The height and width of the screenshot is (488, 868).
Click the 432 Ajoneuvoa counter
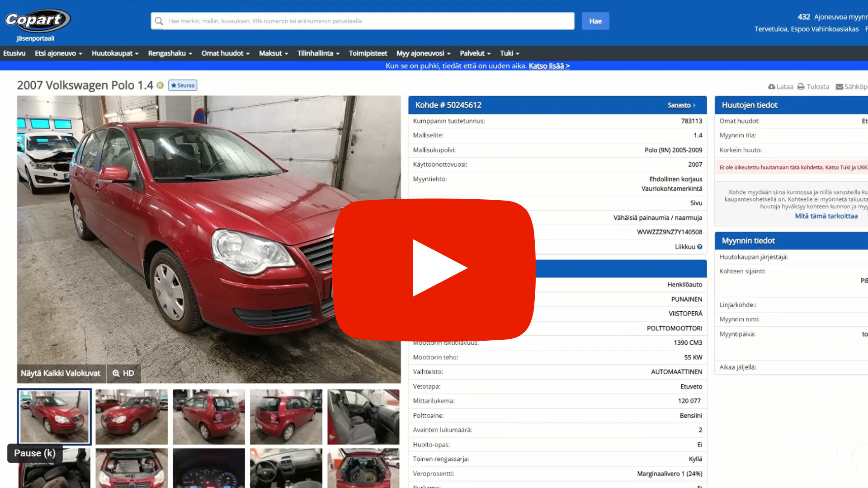point(832,17)
